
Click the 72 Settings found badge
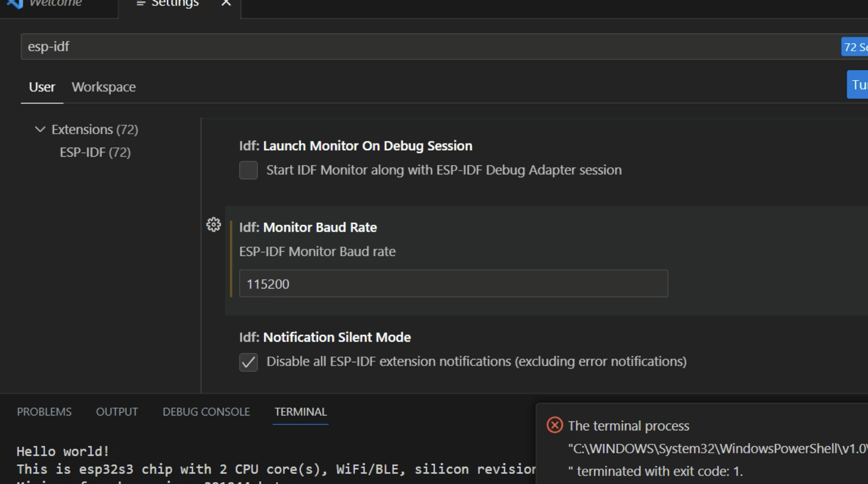(855, 47)
